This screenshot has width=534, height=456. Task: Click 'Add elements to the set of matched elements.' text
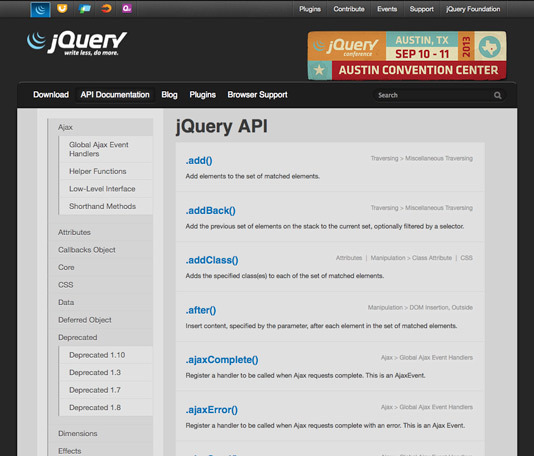[x=252, y=176]
